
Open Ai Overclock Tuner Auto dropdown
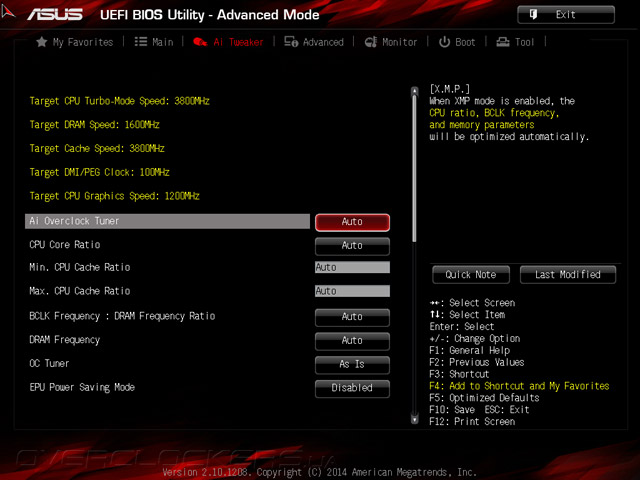(352, 222)
